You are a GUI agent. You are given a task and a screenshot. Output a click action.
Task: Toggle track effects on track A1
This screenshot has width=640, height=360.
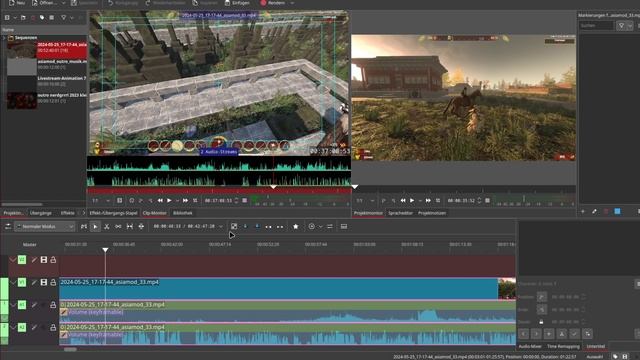[34, 305]
